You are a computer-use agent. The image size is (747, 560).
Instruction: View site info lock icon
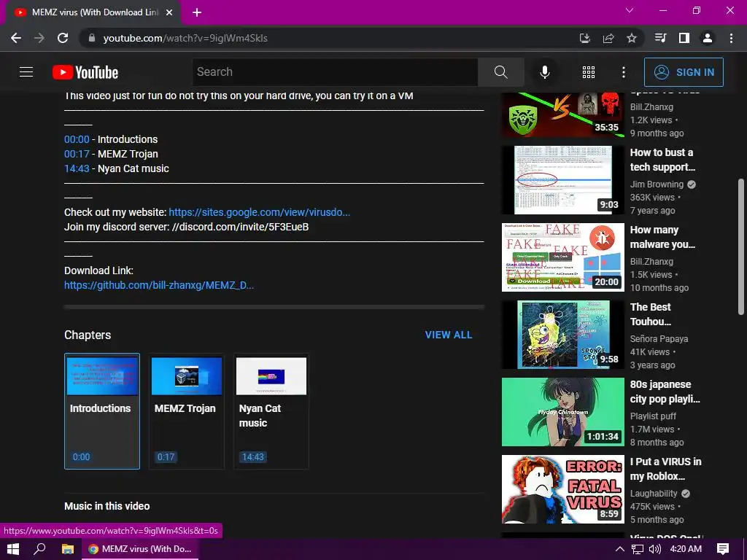pos(92,38)
